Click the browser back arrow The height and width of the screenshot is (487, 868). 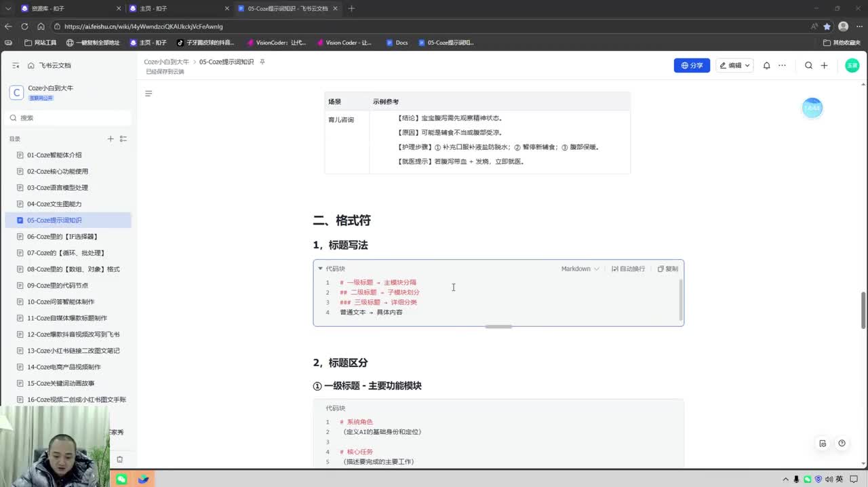click(8, 26)
